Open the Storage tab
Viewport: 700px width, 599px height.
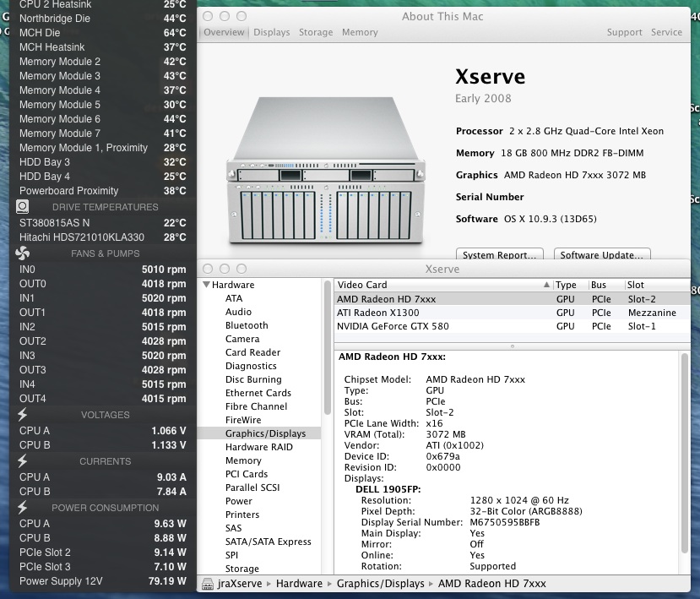316,33
